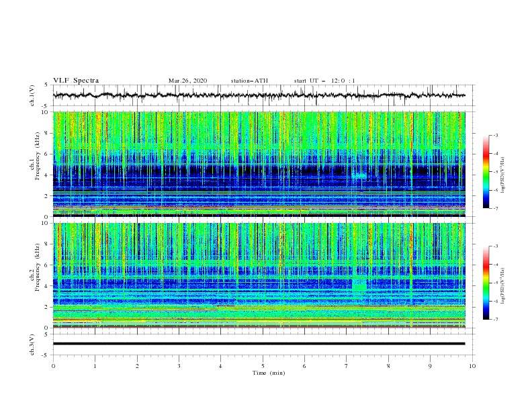
Task: Click the "Time (min)" axis label
Action: pyautogui.click(x=269, y=373)
